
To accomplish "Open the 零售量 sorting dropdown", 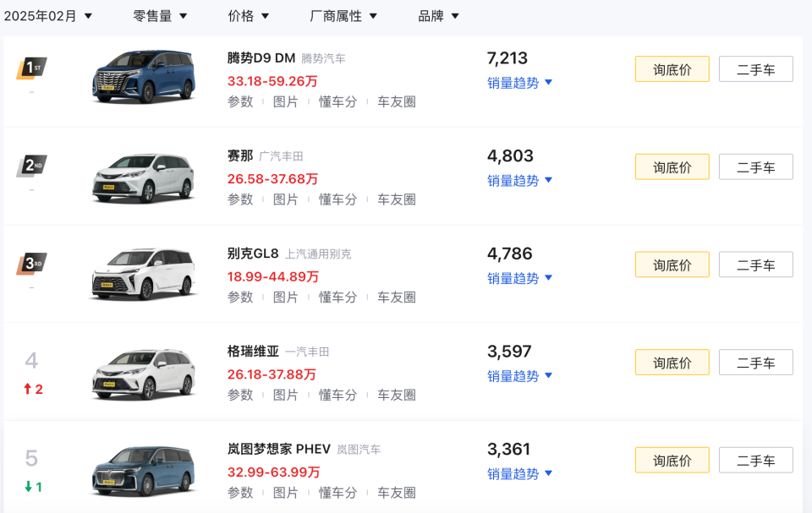I will click(x=159, y=15).
